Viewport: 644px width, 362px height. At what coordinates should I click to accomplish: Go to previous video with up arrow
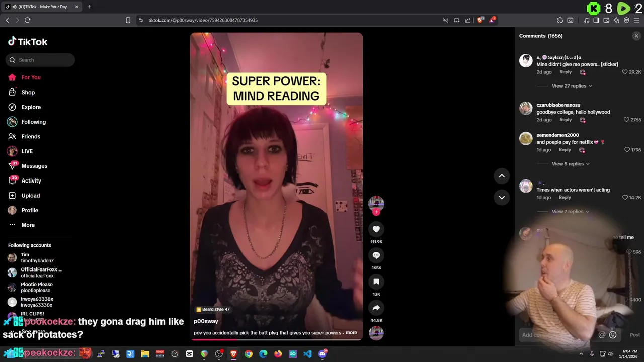502,176
